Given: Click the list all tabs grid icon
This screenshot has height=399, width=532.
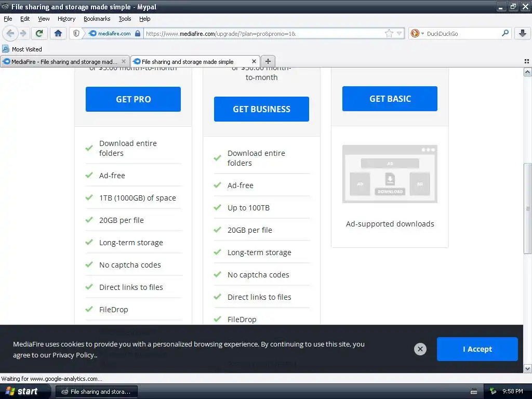Looking at the screenshot, I should coord(527,61).
